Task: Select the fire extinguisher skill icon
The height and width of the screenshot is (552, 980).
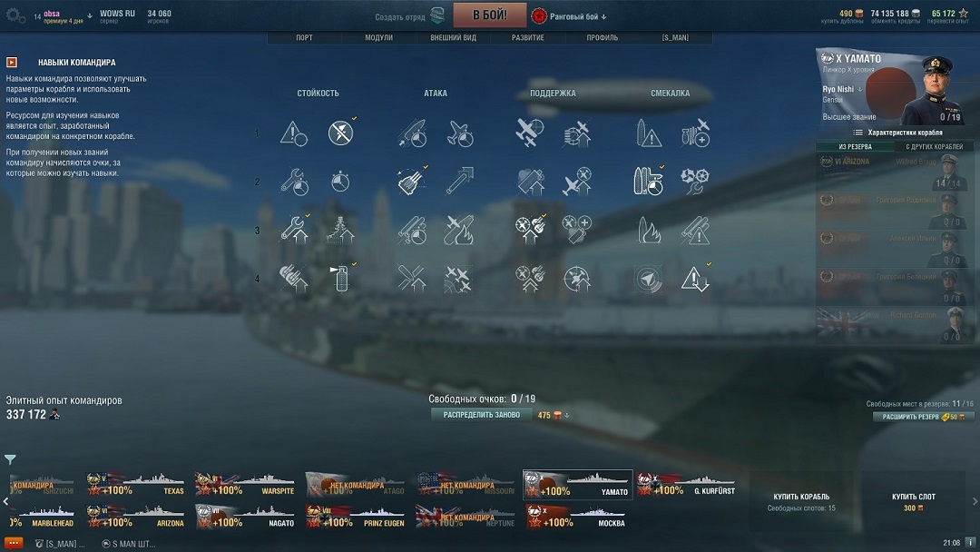Action: [340, 278]
